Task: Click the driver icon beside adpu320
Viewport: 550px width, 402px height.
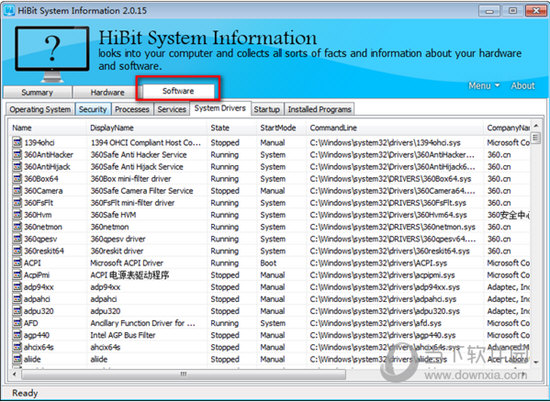Action: (17, 311)
